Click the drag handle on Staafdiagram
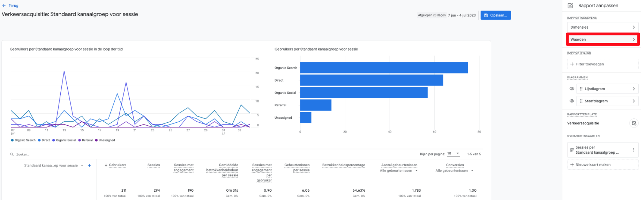The width and height of the screenshot is (644, 200). click(581, 101)
